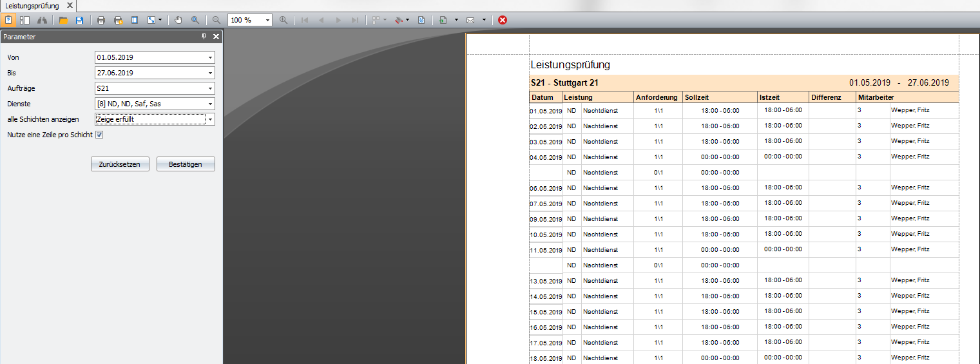This screenshot has width=980, height=364.
Task: Click the 06.05.2019 date cell
Action: (546, 188)
